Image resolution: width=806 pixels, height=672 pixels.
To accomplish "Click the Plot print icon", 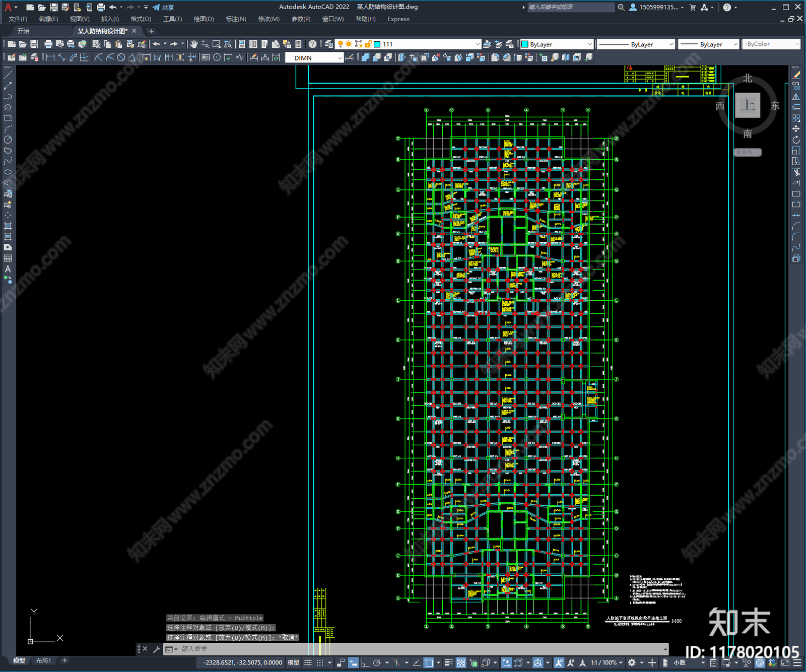I will tap(48, 44).
